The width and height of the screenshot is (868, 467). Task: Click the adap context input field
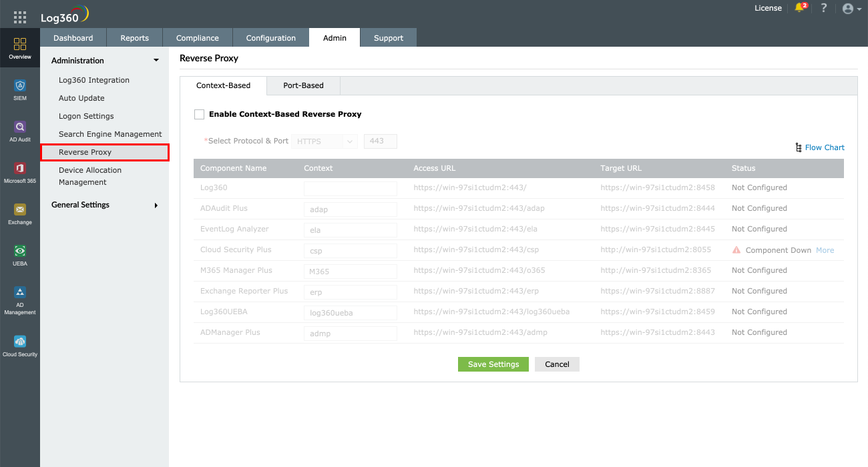tap(351, 209)
